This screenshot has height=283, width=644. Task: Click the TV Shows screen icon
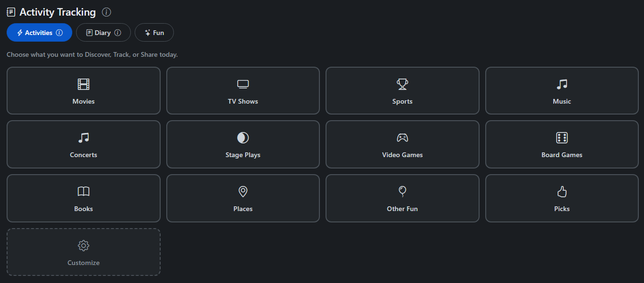coord(242,84)
